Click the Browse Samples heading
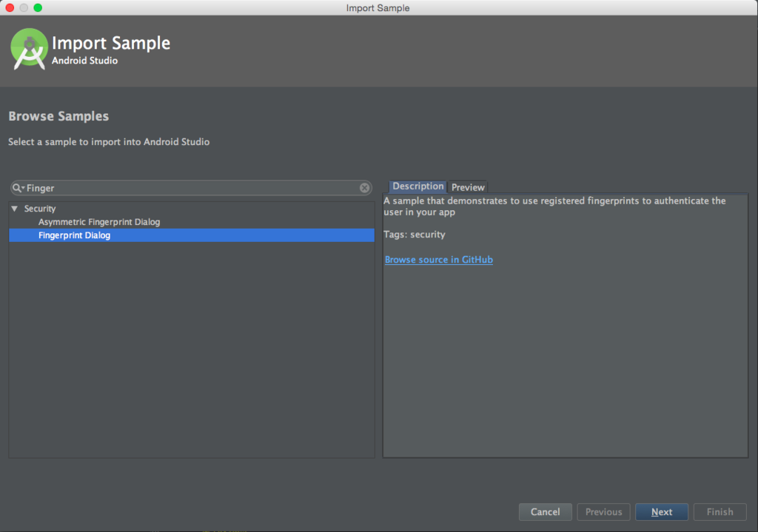The height and width of the screenshot is (532, 758). point(58,116)
